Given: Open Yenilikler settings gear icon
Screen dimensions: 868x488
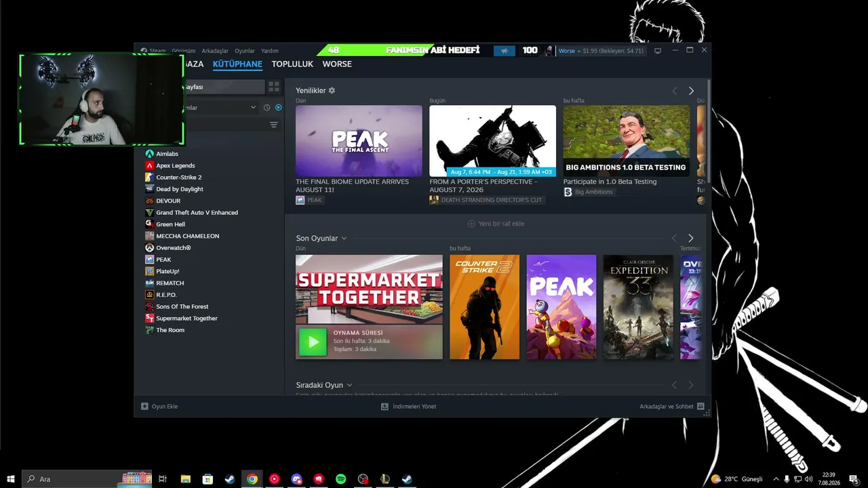Looking at the screenshot, I should pos(332,90).
